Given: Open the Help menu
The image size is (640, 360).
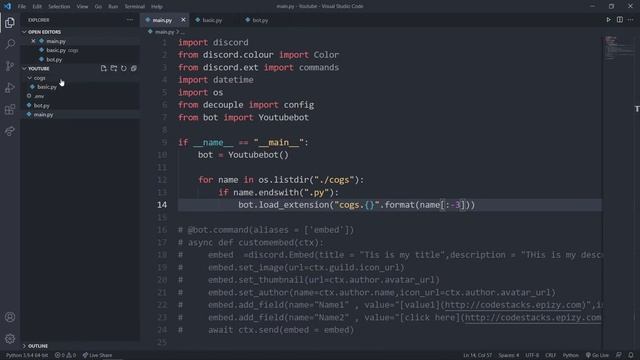Looking at the screenshot, I should pyautogui.click(x=157, y=7).
